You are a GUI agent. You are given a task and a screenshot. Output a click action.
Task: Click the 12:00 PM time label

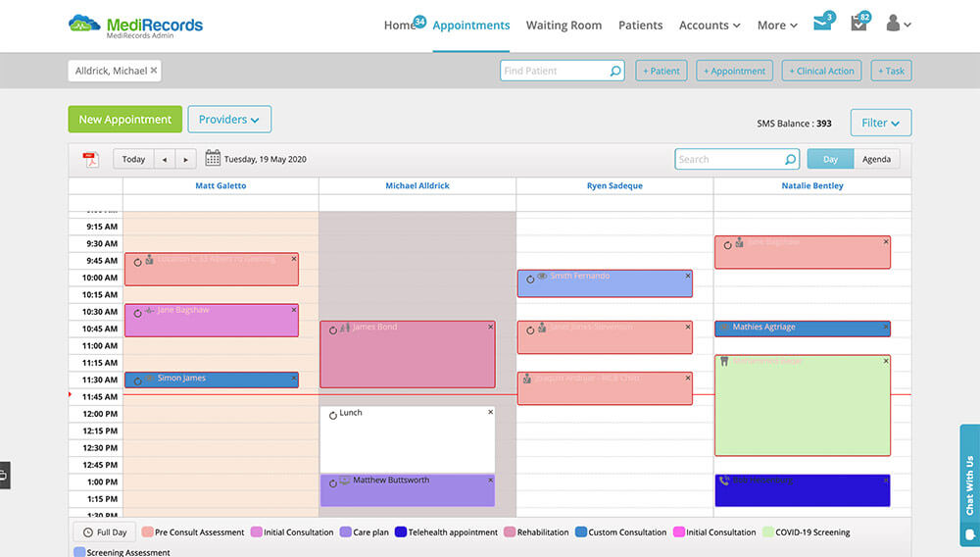100,414
